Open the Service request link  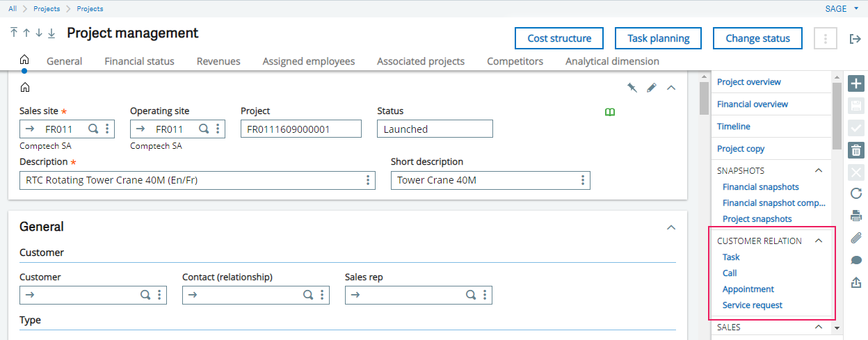coord(752,305)
